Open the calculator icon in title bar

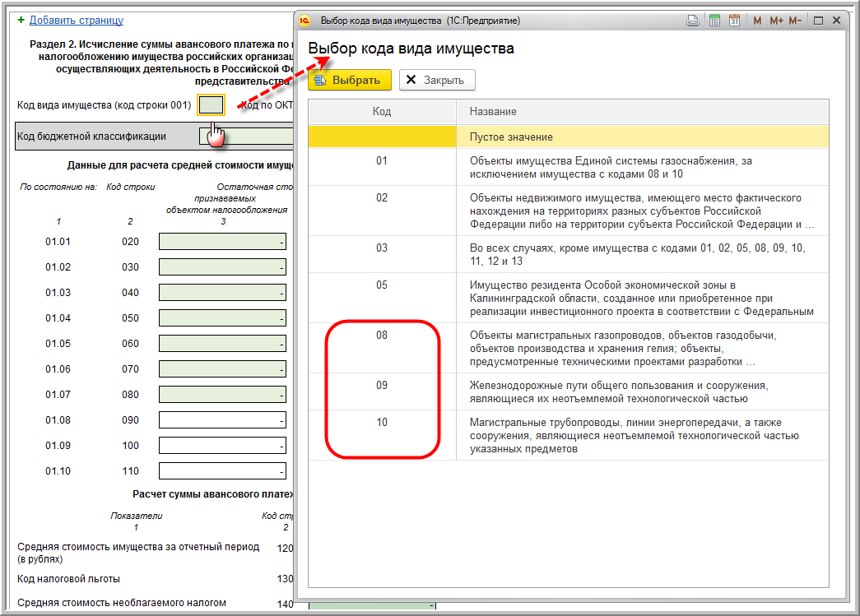714,21
